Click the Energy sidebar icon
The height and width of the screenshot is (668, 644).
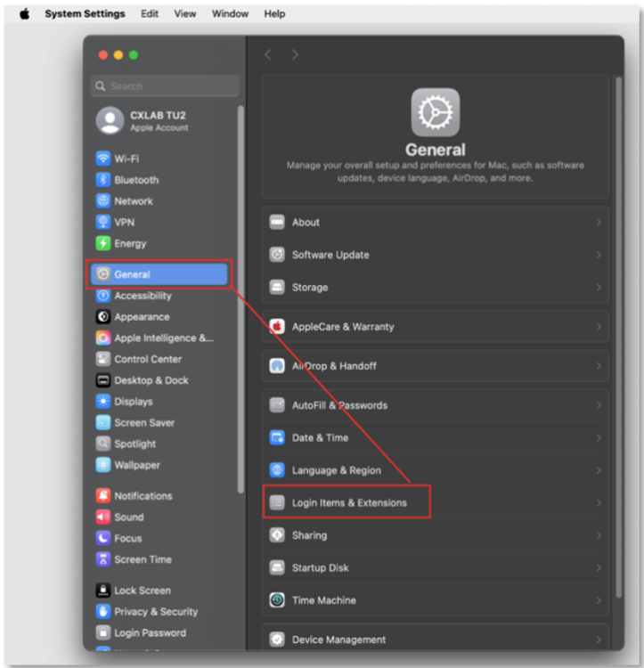pos(103,244)
